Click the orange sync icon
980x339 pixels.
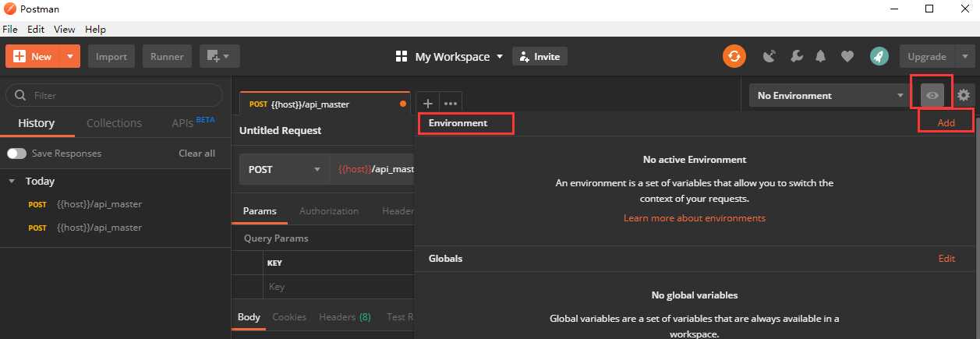[x=734, y=56]
